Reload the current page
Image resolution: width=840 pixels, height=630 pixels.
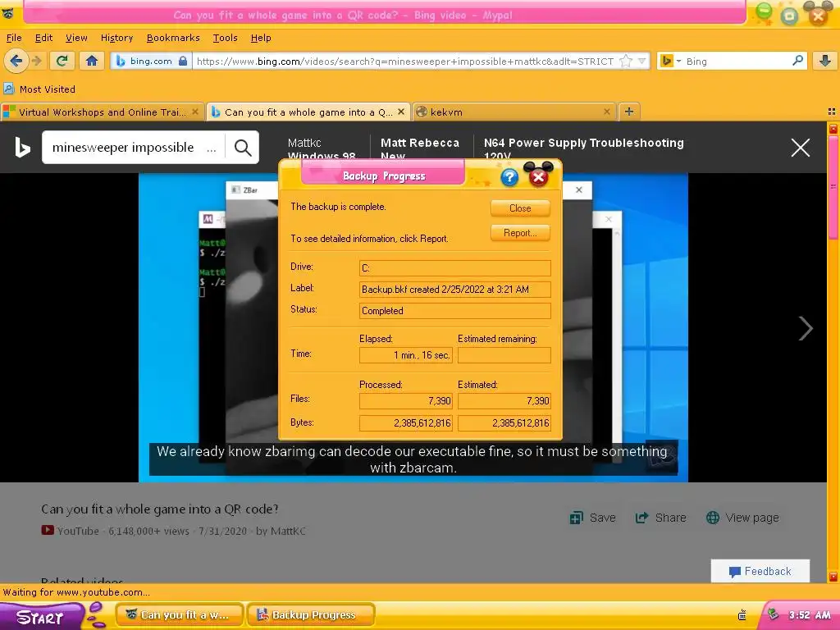(x=62, y=61)
